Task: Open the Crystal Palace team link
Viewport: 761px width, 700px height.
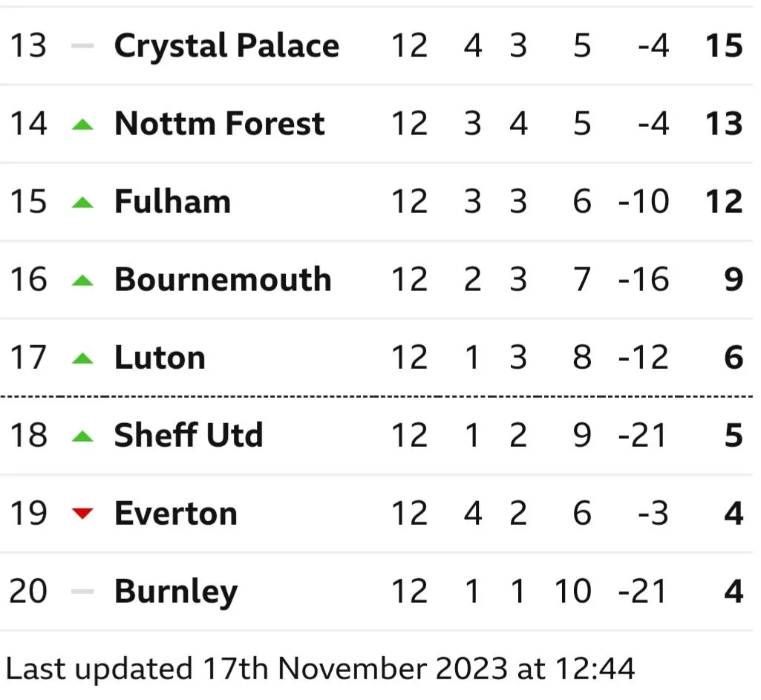Action: click(226, 46)
